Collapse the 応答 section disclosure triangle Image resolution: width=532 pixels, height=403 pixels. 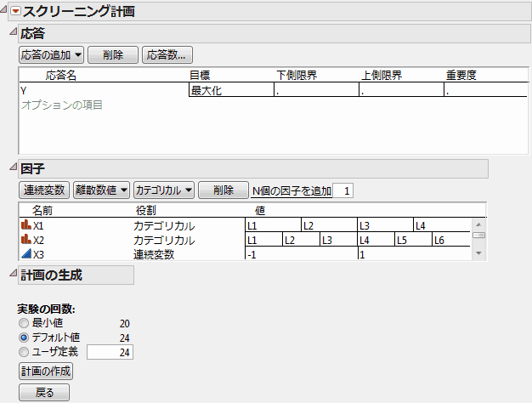[x=13, y=31]
